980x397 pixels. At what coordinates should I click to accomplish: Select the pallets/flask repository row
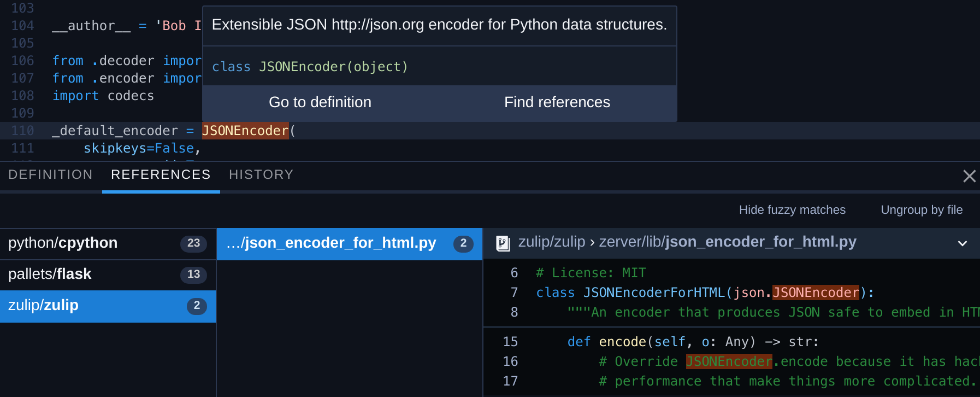point(108,275)
